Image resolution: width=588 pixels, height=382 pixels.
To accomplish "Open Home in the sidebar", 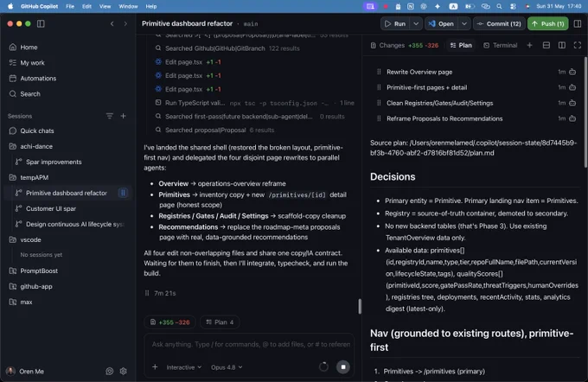I will pyautogui.click(x=29, y=48).
